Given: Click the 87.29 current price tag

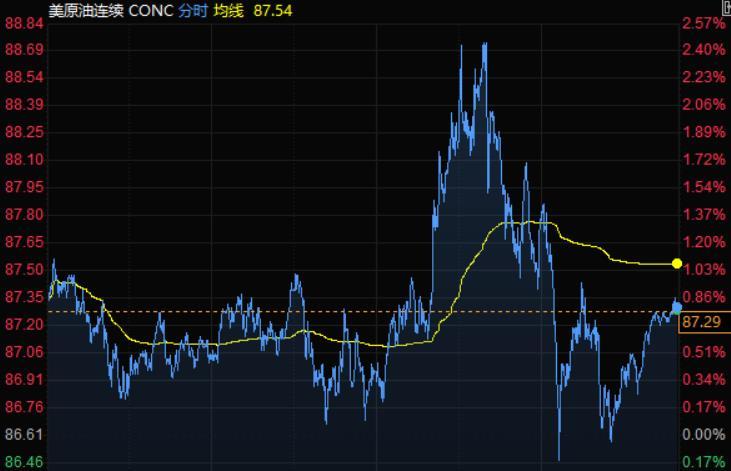Looking at the screenshot, I should [702, 323].
